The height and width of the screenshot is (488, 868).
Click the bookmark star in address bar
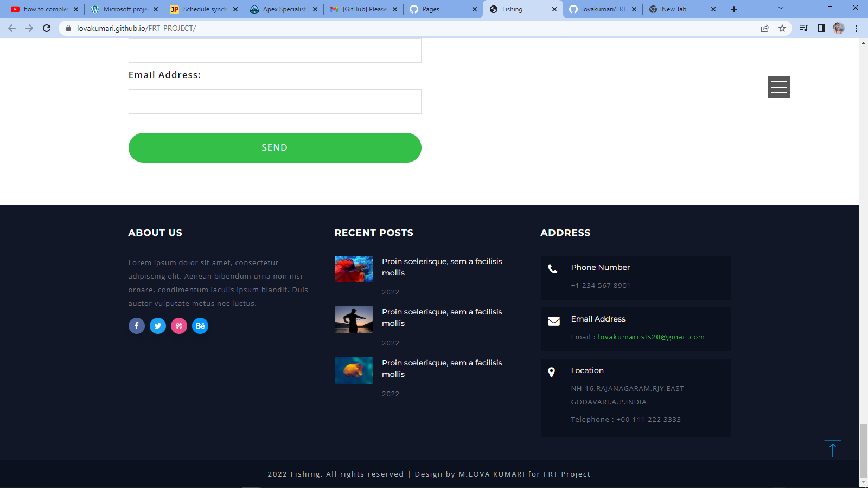click(x=783, y=28)
